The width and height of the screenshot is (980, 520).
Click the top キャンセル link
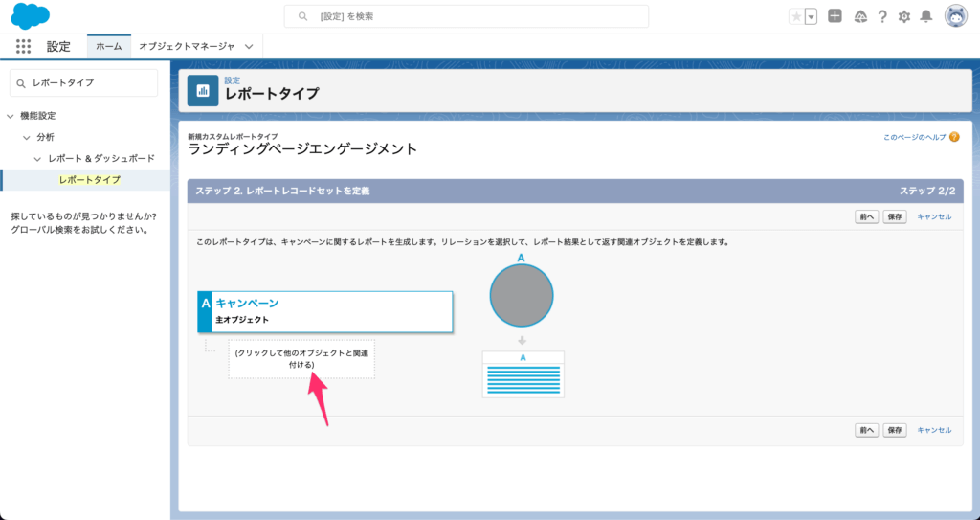[934, 216]
